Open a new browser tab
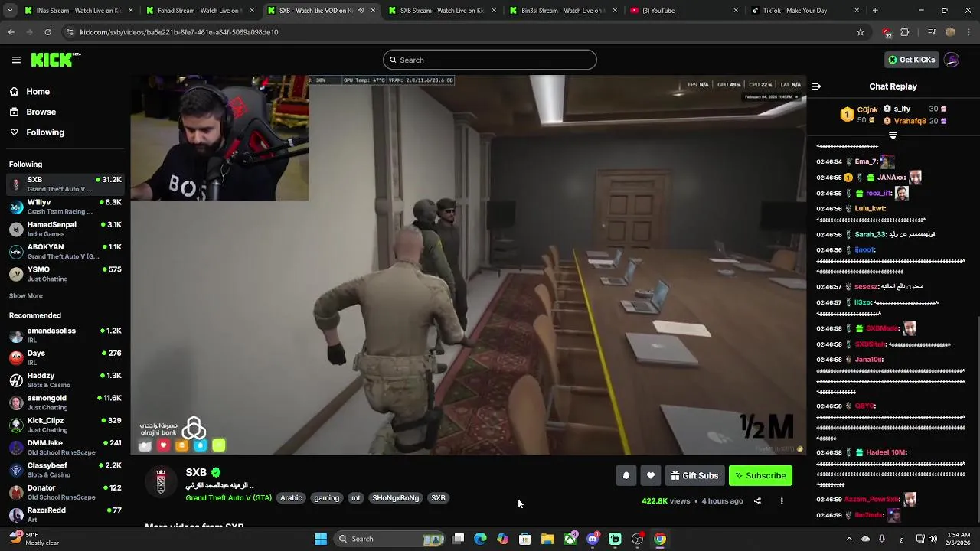Image resolution: width=980 pixels, height=551 pixels. pos(875,11)
